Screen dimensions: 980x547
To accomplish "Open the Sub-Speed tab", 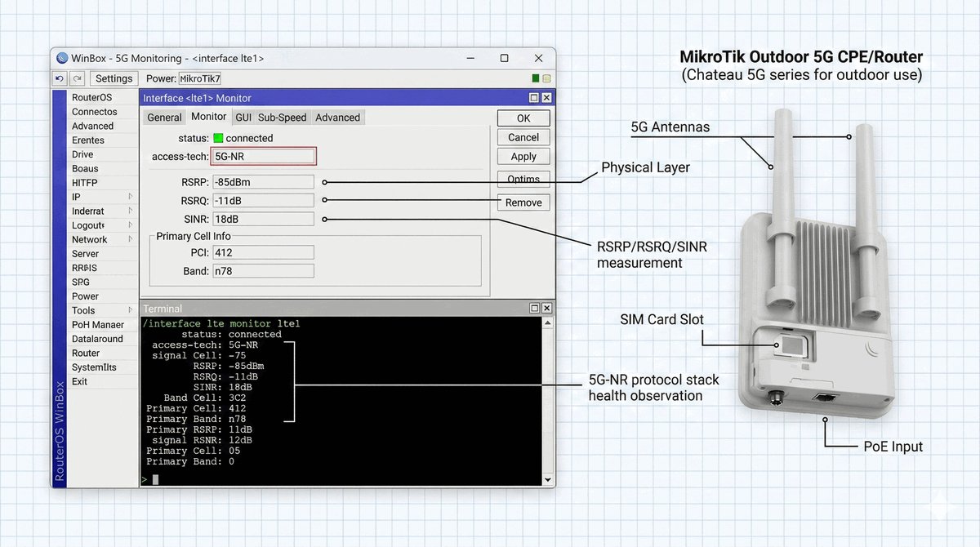I will [x=282, y=118].
